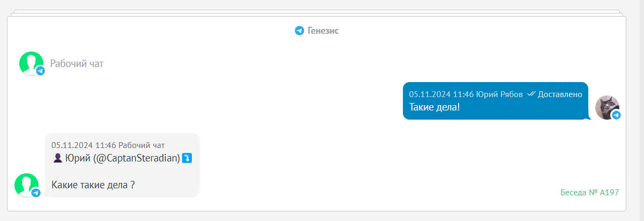Screen dimensions: 644x221
Task: Click the person silhouette icon before Юрий
Action: (x=58, y=158)
